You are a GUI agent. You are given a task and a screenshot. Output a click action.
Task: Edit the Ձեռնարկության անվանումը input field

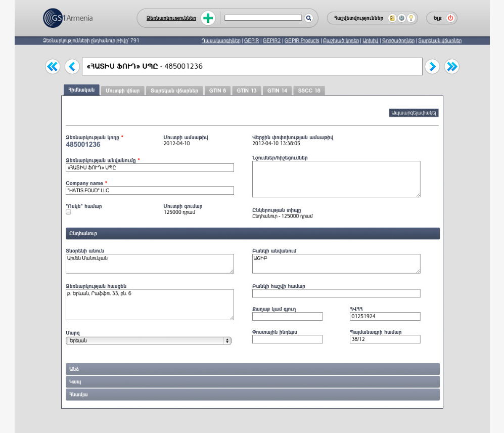point(150,167)
